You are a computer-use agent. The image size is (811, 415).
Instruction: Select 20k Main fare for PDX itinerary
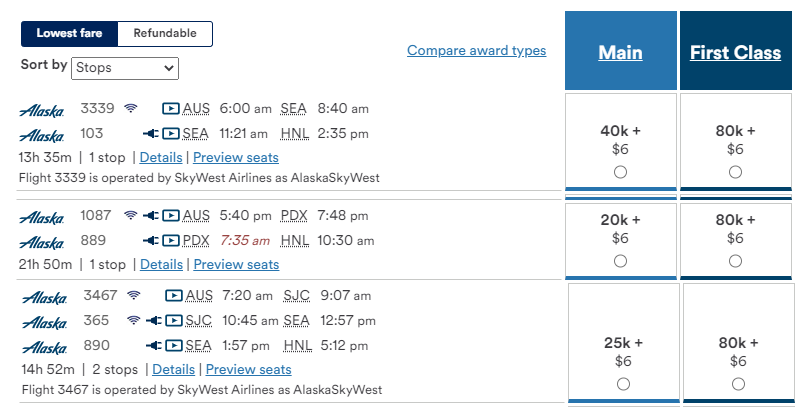620,261
